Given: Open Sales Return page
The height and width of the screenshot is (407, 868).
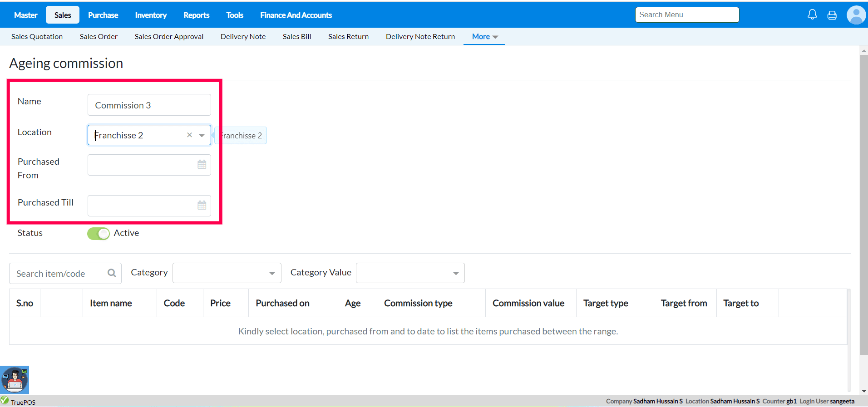Looking at the screenshot, I should (348, 36).
